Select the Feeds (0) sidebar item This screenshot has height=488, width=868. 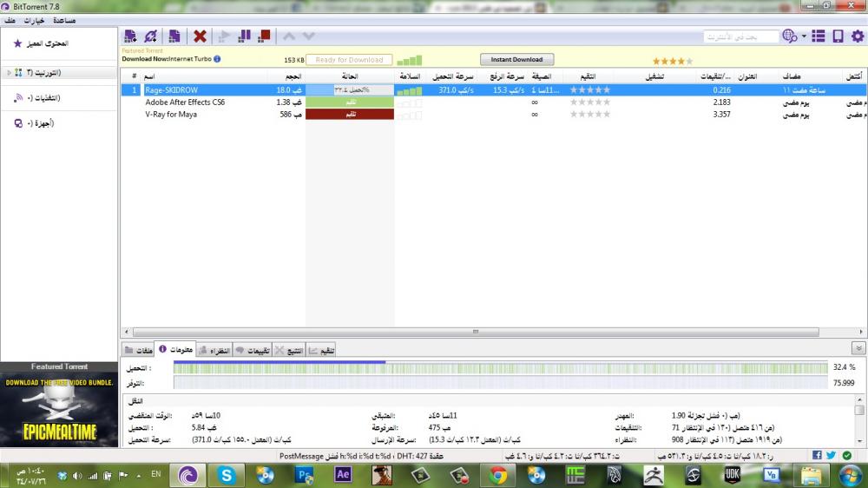(37, 98)
